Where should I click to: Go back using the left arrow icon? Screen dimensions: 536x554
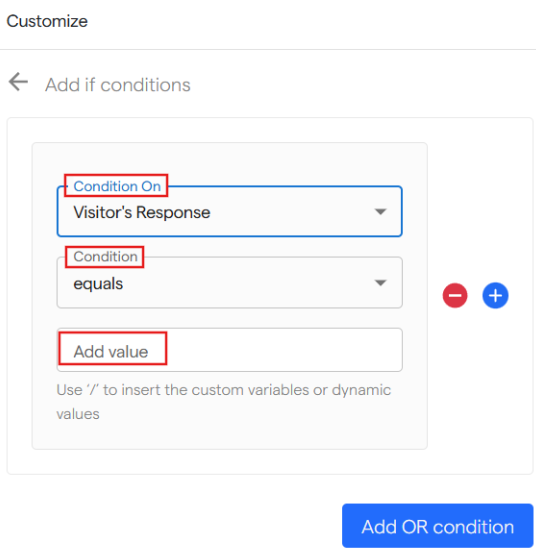[x=18, y=82]
